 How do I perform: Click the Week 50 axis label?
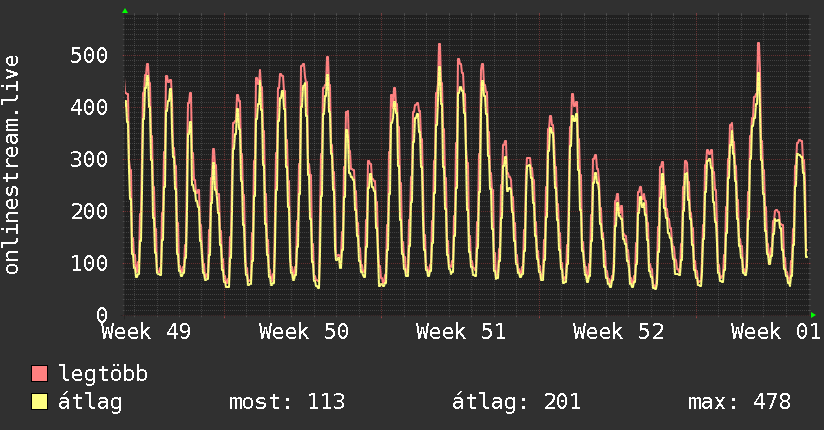304,332
